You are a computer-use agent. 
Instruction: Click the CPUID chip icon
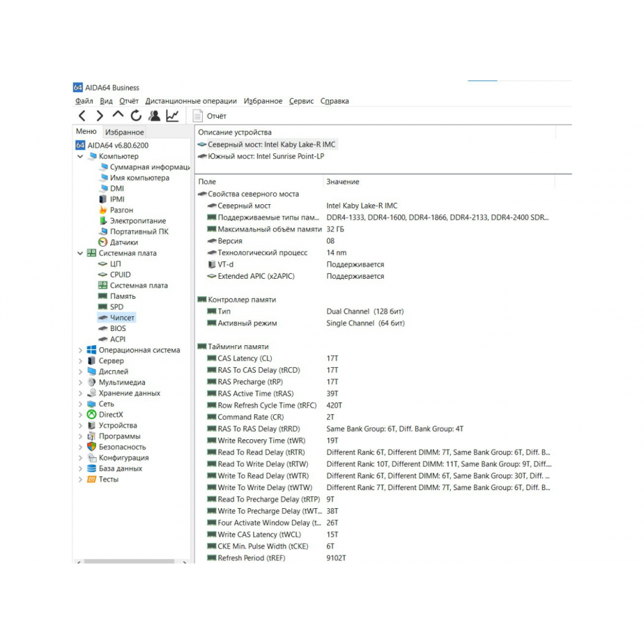point(102,274)
